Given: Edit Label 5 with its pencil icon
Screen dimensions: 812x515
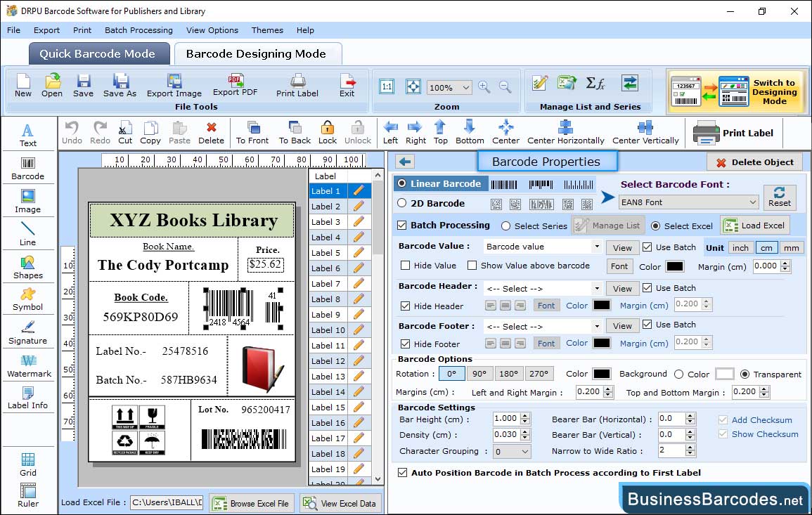Looking at the screenshot, I should [x=359, y=253].
